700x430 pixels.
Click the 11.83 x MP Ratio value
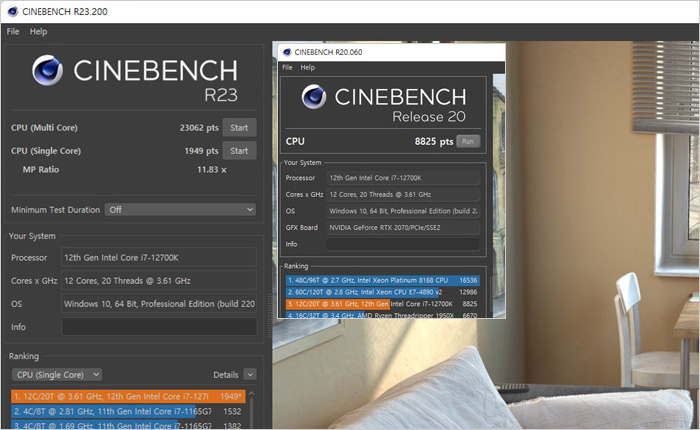212,170
